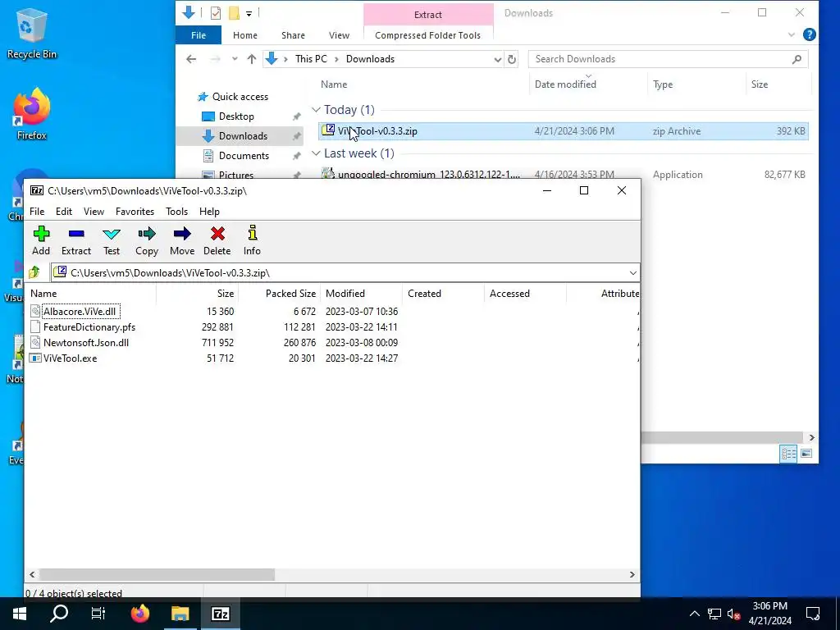The width and height of the screenshot is (840, 630).
Task: Click the search magnifier icon in Explorer
Action: [x=797, y=59]
